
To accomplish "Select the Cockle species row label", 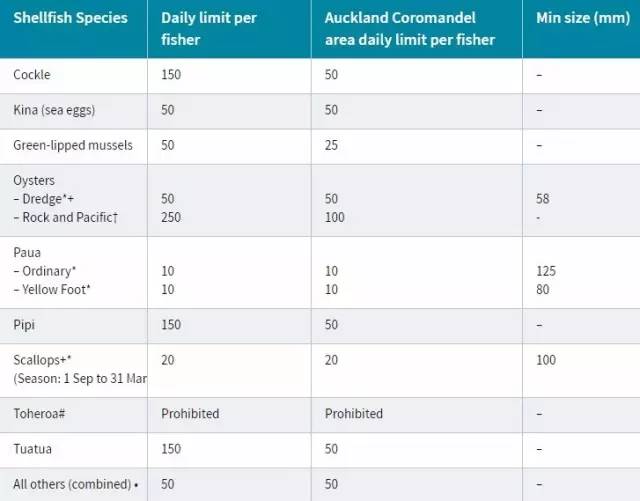I will 32,75.
